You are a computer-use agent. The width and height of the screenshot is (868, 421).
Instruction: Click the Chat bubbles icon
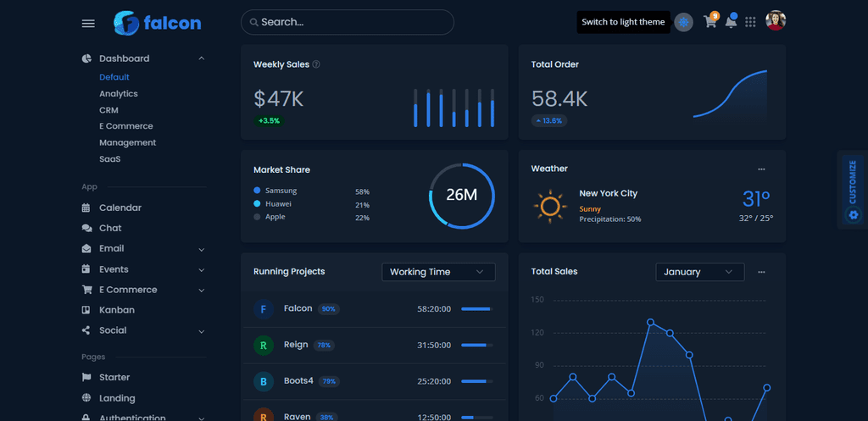click(x=86, y=229)
